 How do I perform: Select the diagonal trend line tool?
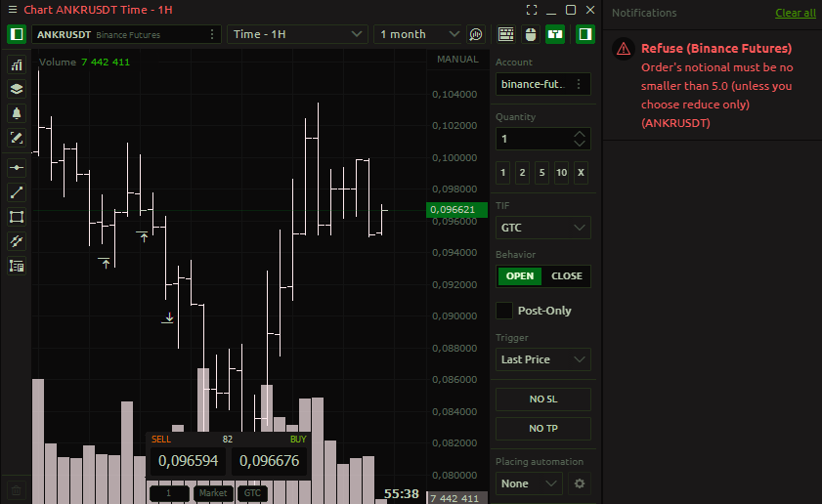click(x=17, y=192)
